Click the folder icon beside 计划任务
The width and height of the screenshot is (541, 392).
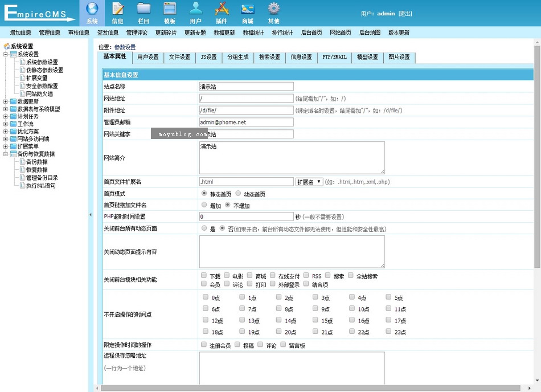point(14,116)
